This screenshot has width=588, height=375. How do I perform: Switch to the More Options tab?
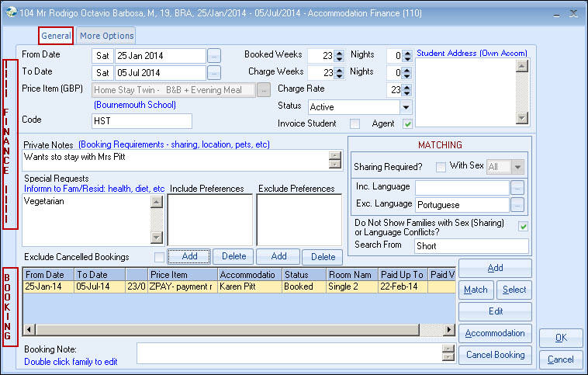click(x=106, y=36)
